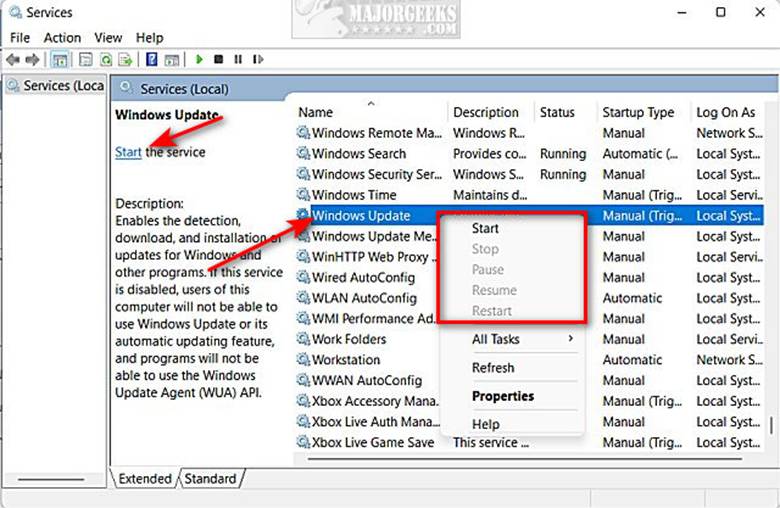Image resolution: width=780 pixels, height=508 pixels.
Task: Click the toolbar Properties sheet icon
Action: pos(86,60)
